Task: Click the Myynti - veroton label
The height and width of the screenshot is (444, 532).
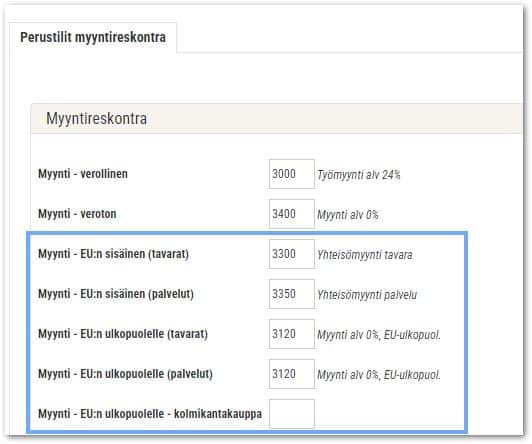Action: click(x=77, y=214)
